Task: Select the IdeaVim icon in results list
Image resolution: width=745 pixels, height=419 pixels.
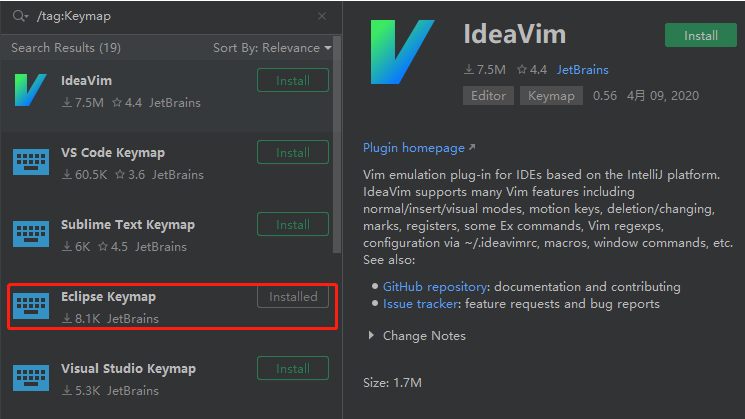Action: coord(31,90)
